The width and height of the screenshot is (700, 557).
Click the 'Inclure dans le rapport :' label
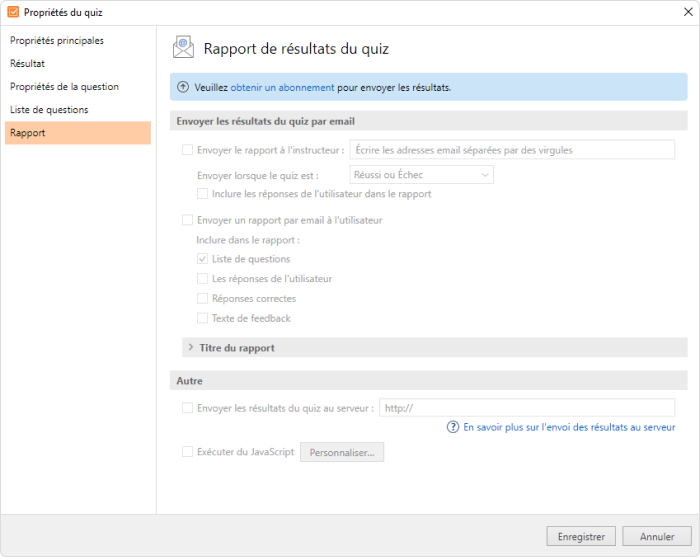click(248, 240)
